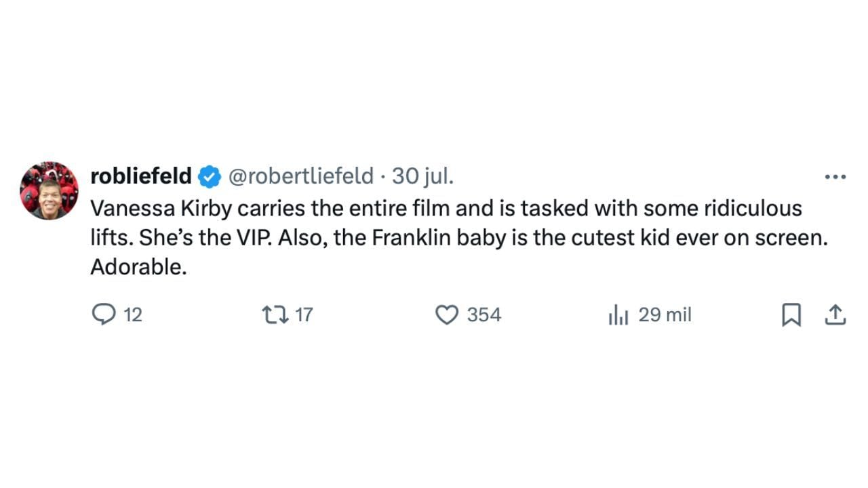Open the three-dot more options menu
Viewport: 868px width, 488px height.
pyautogui.click(x=835, y=177)
